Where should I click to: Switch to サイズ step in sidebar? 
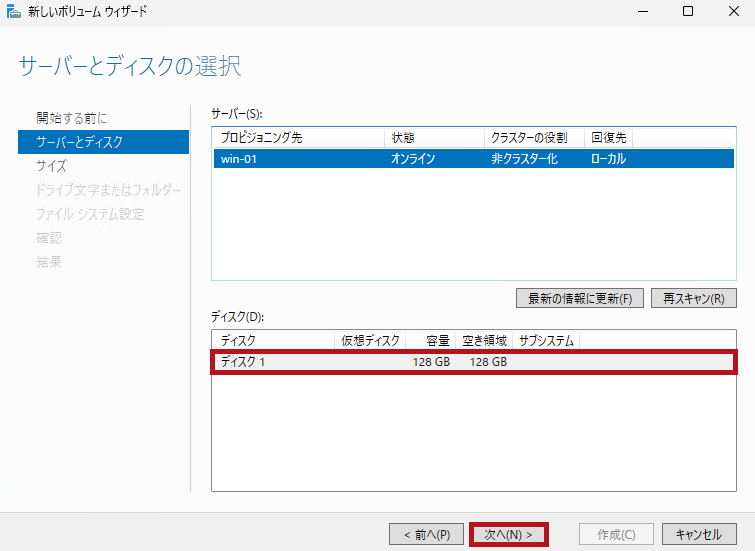click(x=52, y=166)
